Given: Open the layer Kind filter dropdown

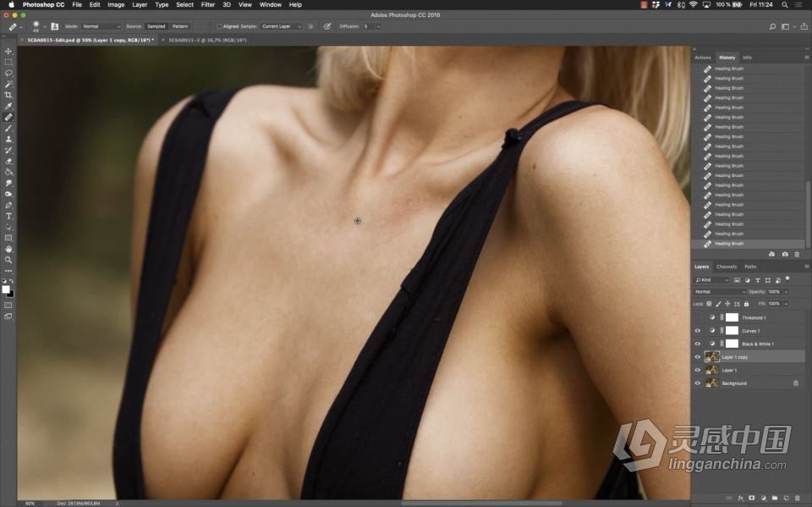Looking at the screenshot, I should point(711,280).
